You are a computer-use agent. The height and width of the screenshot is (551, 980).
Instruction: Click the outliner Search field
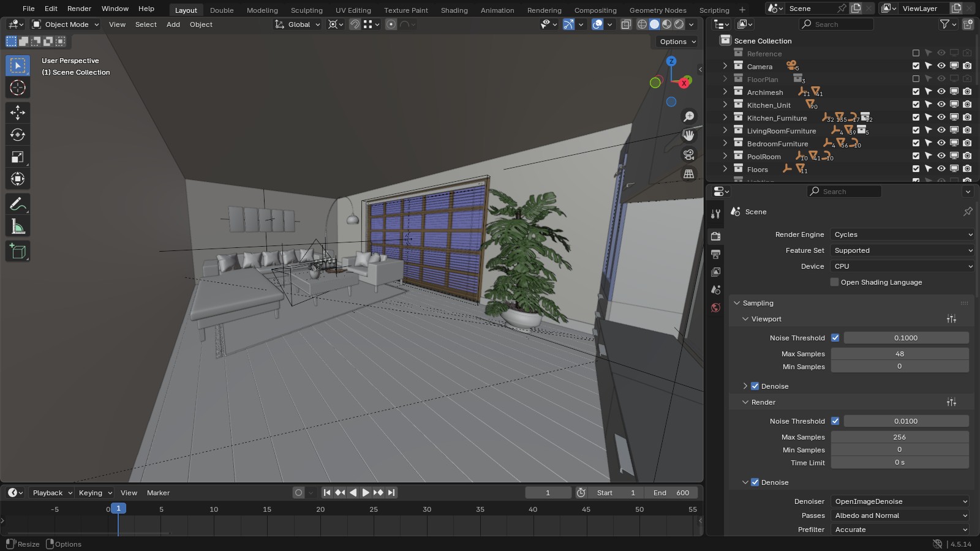[836, 24]
